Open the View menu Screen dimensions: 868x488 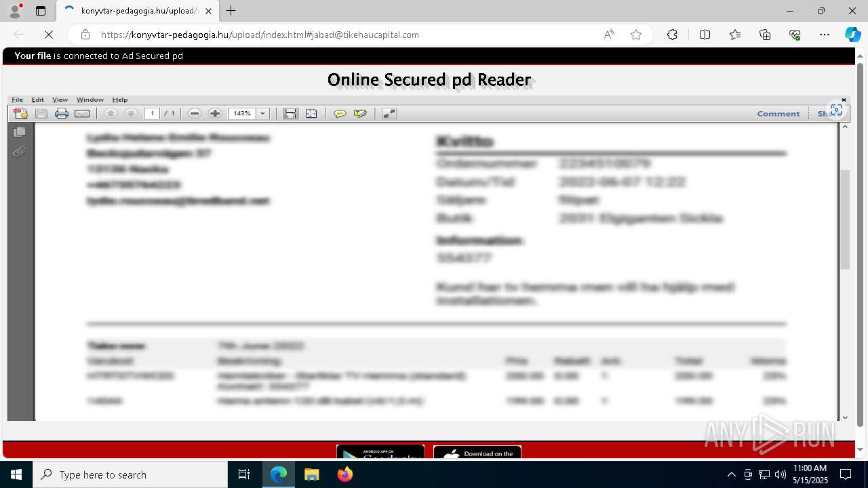(60, 100)
